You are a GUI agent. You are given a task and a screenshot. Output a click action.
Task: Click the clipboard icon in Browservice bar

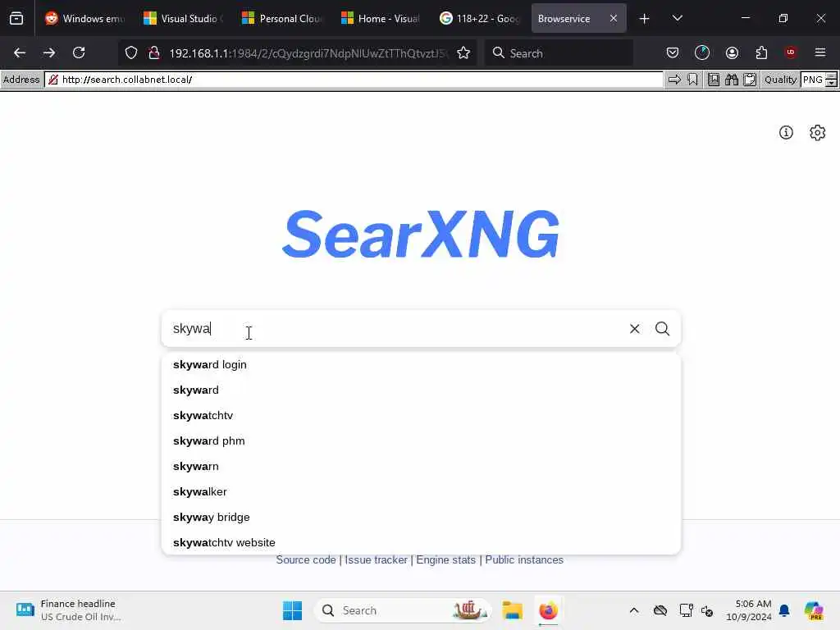click(x=750, y=80)
